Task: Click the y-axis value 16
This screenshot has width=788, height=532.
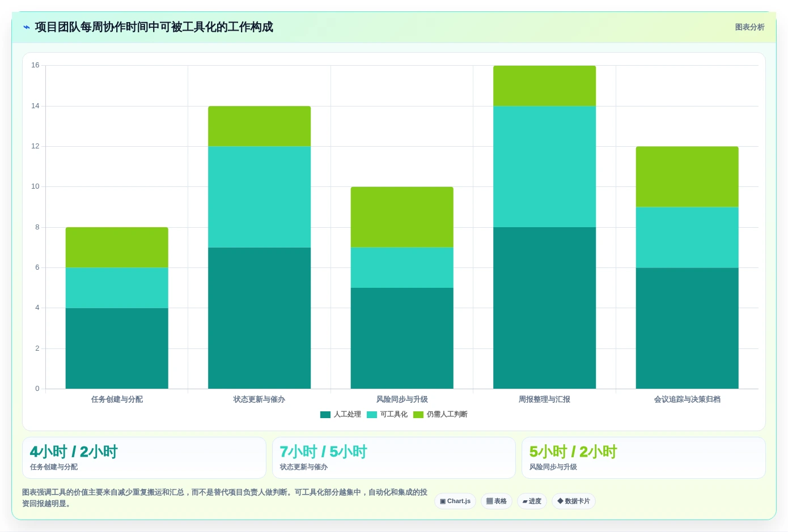Action: (35, 65)
